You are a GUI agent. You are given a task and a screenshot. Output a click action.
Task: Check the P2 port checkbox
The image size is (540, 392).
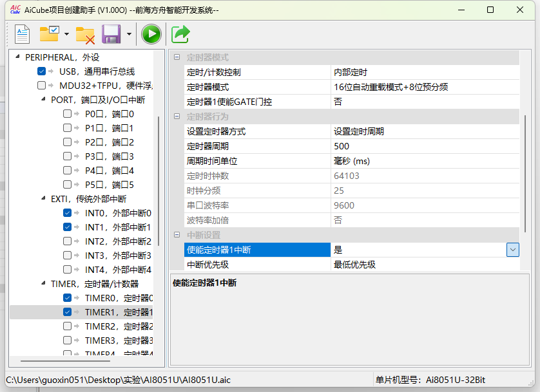pos(67,142)
